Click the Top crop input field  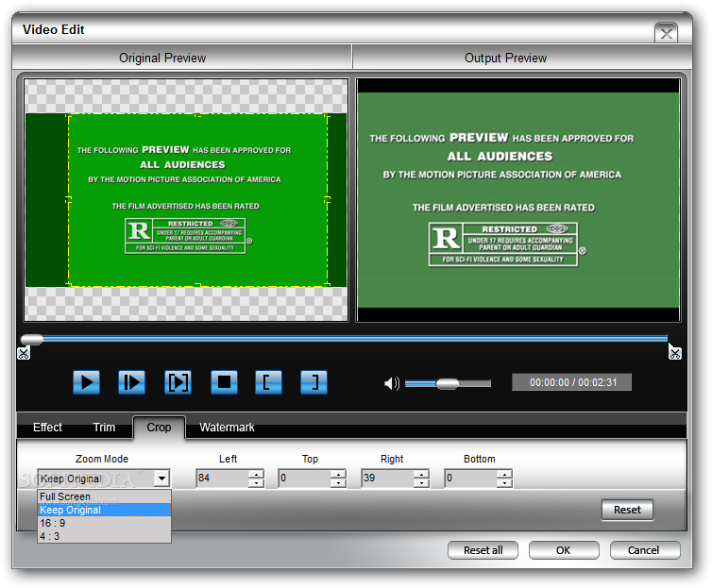pos(305,479)
